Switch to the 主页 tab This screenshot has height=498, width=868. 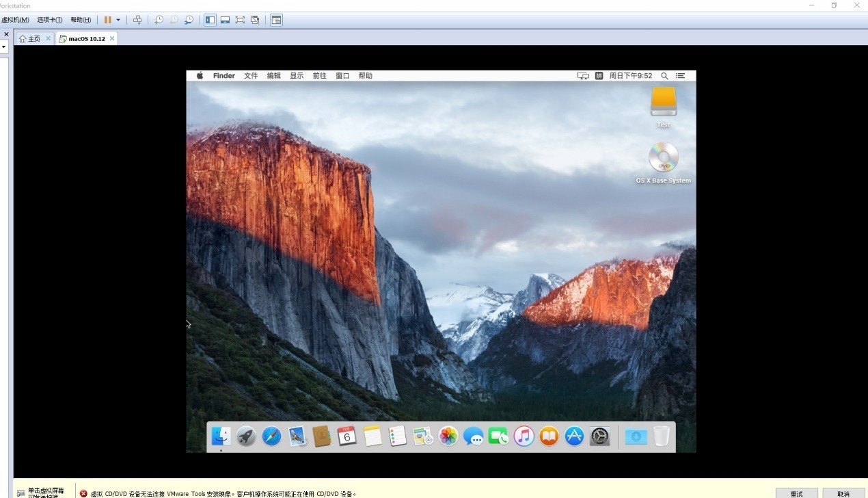tap(30, 39)
